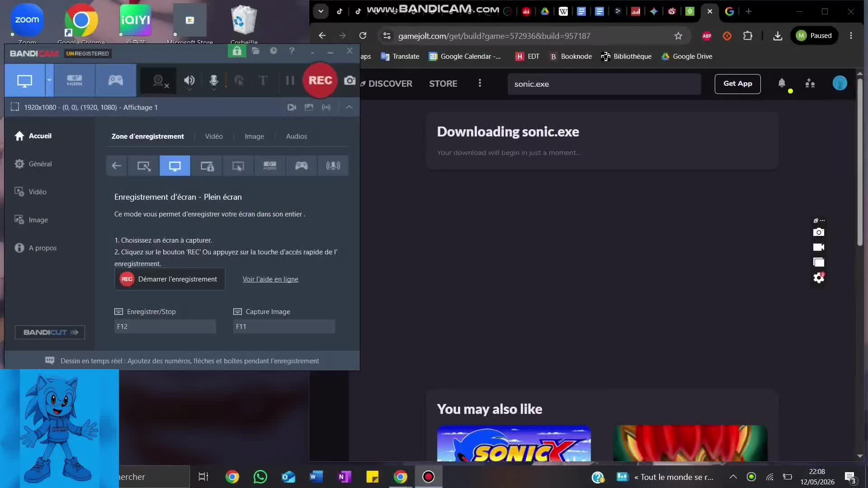This screenshot has height=488, width=868.
Task: Reload the Game Jolt page
Action: [363, 36]
